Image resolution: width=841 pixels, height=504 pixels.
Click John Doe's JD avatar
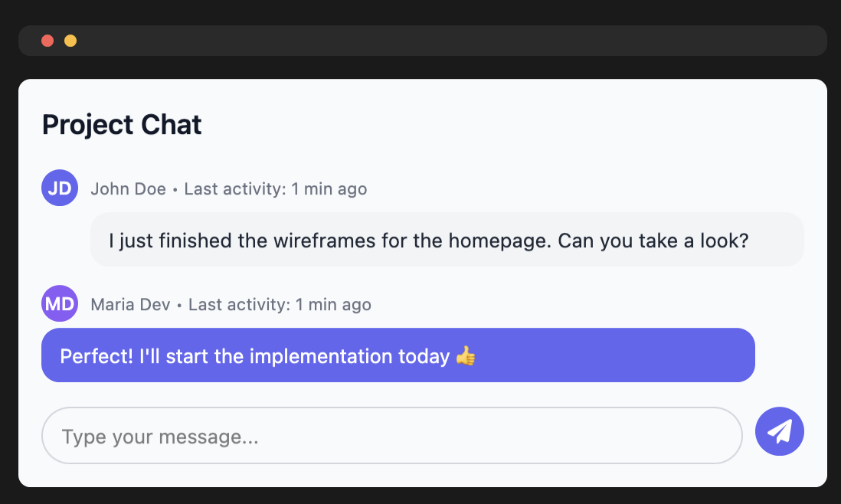[x=60, y=188]
